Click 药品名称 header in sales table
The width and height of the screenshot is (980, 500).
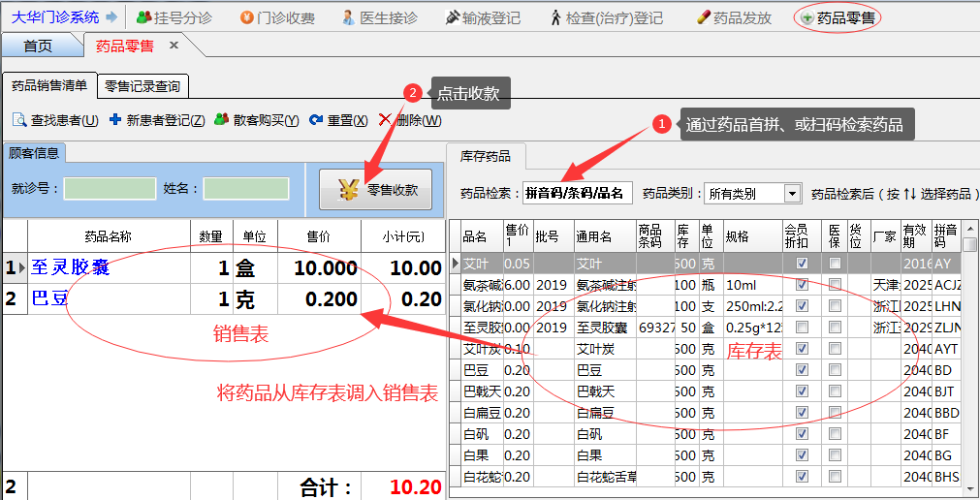tap(109, 236)
